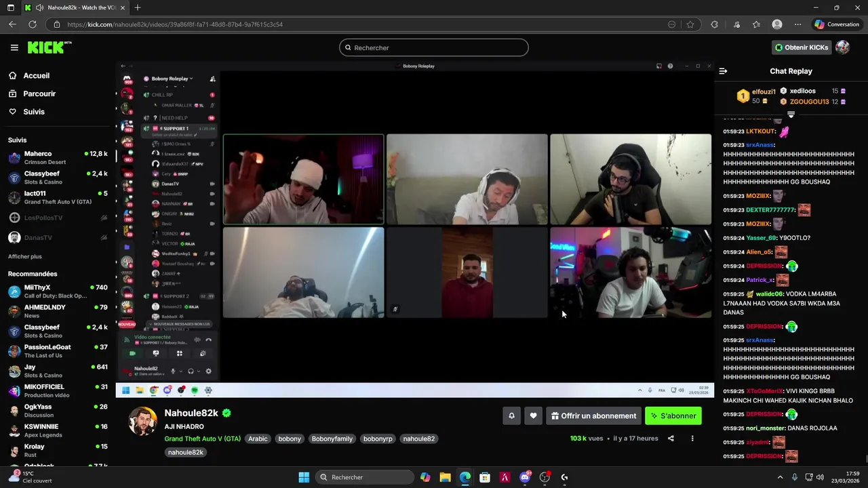The height and width of the screenshot is (488, 868).
Task: Open MiiThyX recommended channel
Action: click(x=58, y=291)
